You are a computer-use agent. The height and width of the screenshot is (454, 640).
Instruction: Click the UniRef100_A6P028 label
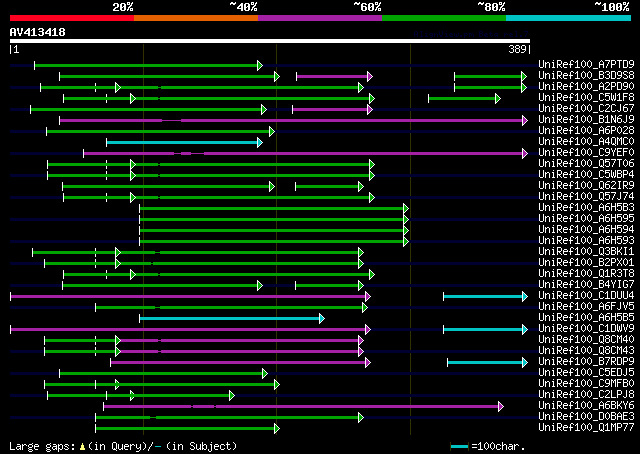pyautogui.click(x=586, y=130)
